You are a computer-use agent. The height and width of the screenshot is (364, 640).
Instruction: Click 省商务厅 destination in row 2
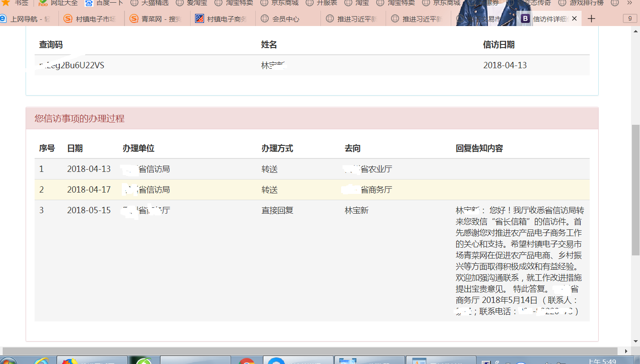tap(376, 190)
